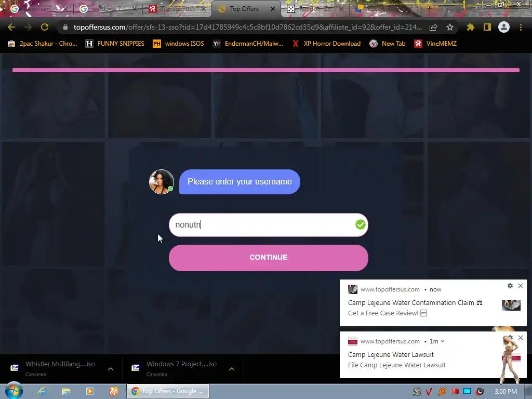Screen dimensions: 532x399
Task: Open the Windows Start menu
Action: (14, 391)
